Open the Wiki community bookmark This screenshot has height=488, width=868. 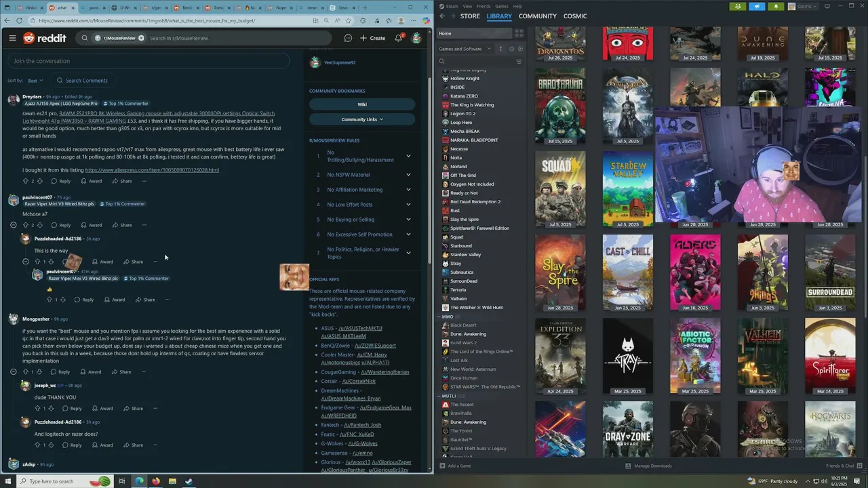362,104
